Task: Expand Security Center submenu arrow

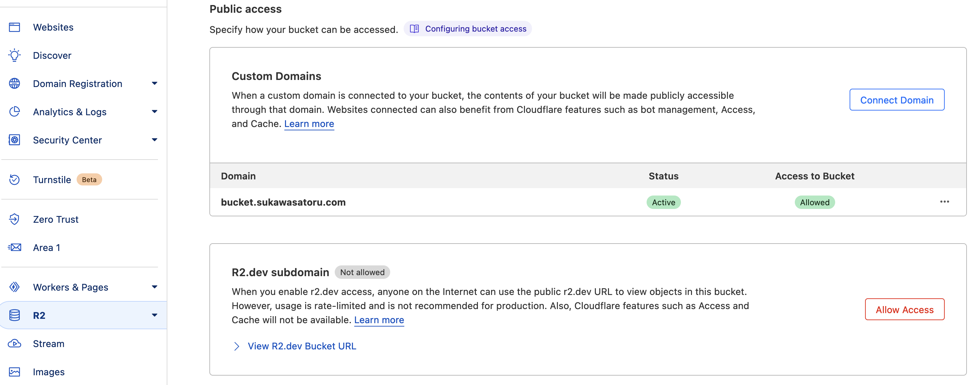Action: point(155,140)
